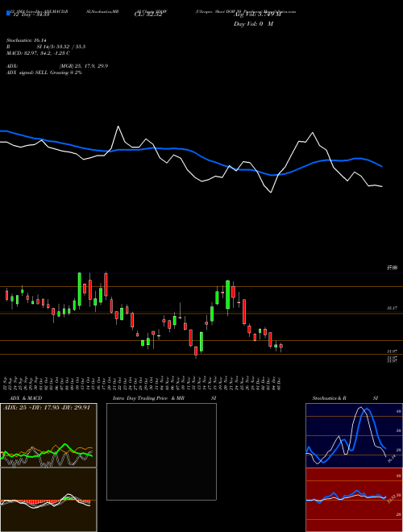Click the blue 12-day SMA legend square
403x532 pixels.
(8, 13)
